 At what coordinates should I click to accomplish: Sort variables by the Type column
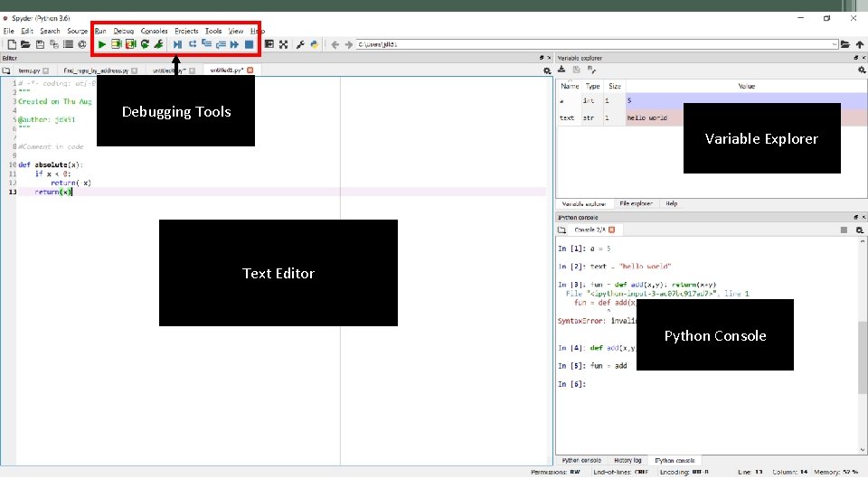(x=593, y=87)
